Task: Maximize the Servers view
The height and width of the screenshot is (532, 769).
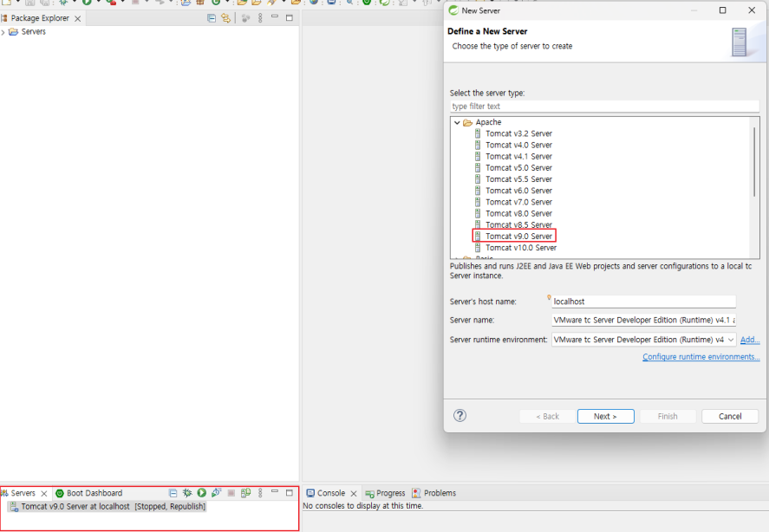Action: 290,493
